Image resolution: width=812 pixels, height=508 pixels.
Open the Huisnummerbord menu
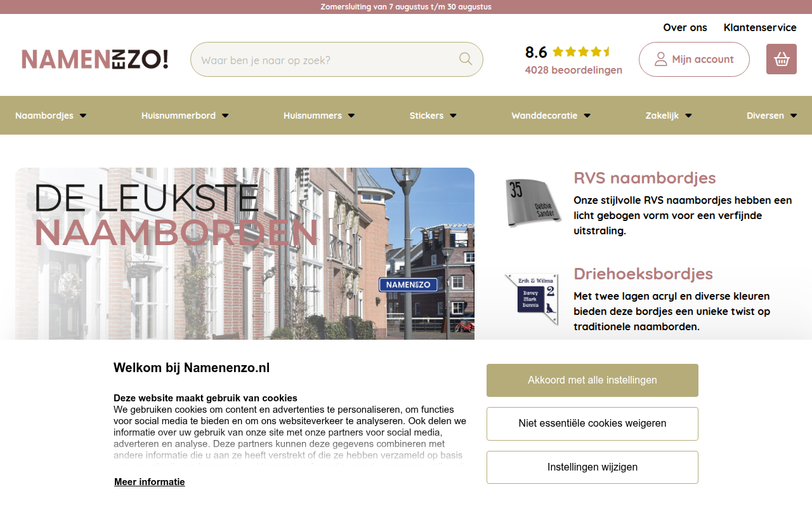[x=178, y=116]
